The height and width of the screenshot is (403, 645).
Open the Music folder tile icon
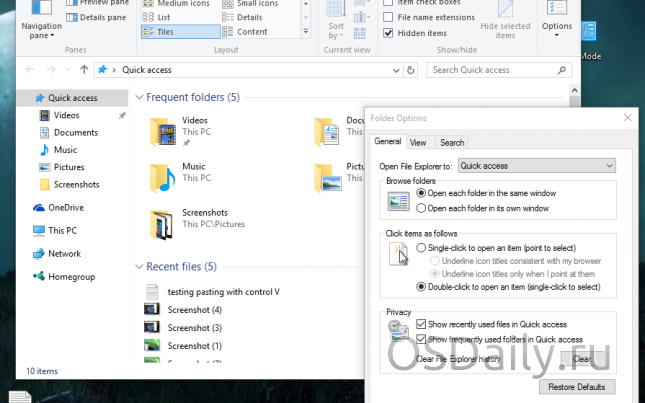point(162,177)
